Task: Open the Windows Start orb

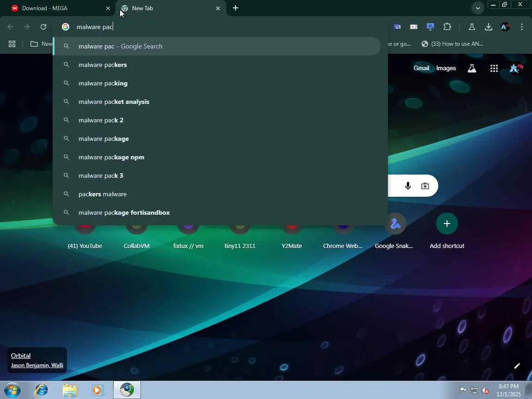Action: click(x=12, y=390)
